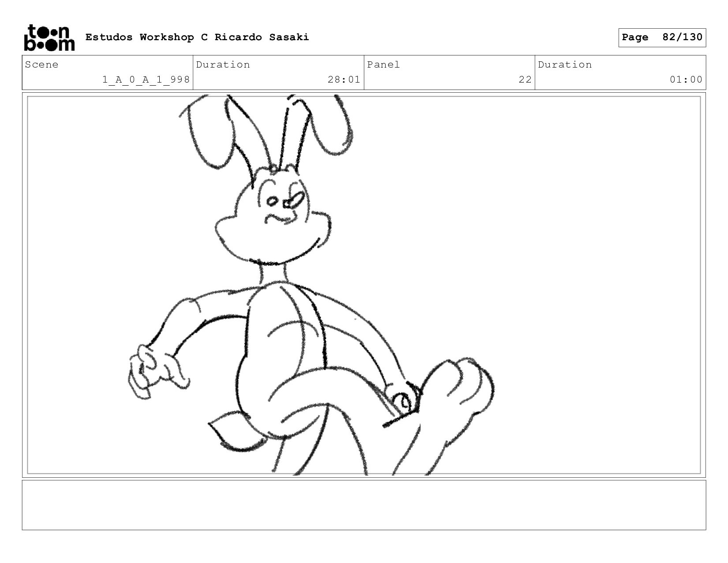Click the rabbit storyboard sketch panel
This screenshot has width=728, height=563.
[364, 285]
